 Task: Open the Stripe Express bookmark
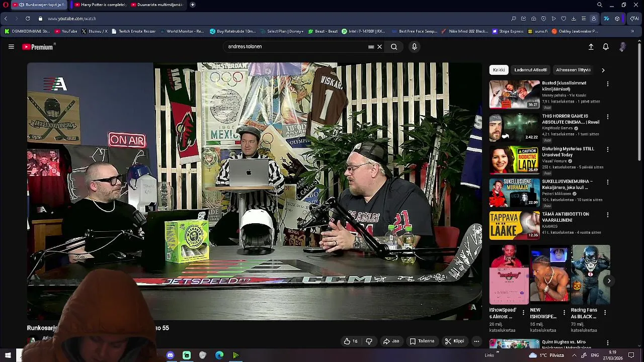508,31
